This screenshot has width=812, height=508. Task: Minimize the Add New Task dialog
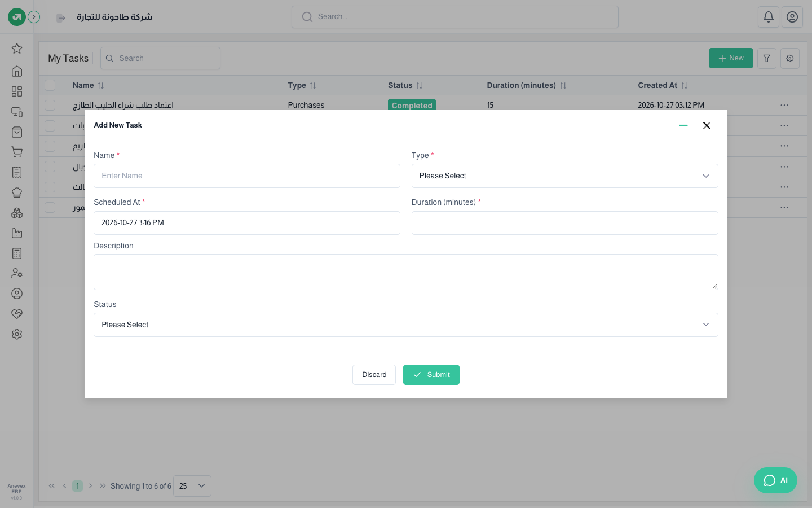coord(683,125)
